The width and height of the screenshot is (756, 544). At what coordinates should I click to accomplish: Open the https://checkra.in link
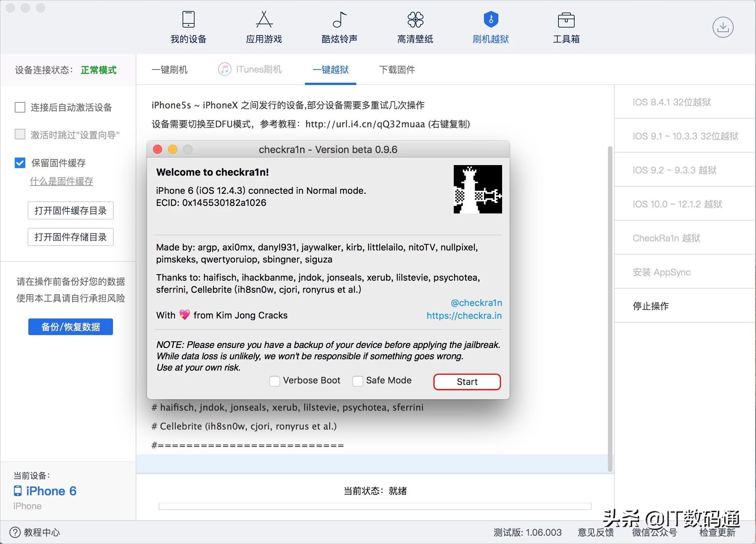point(464,315)
